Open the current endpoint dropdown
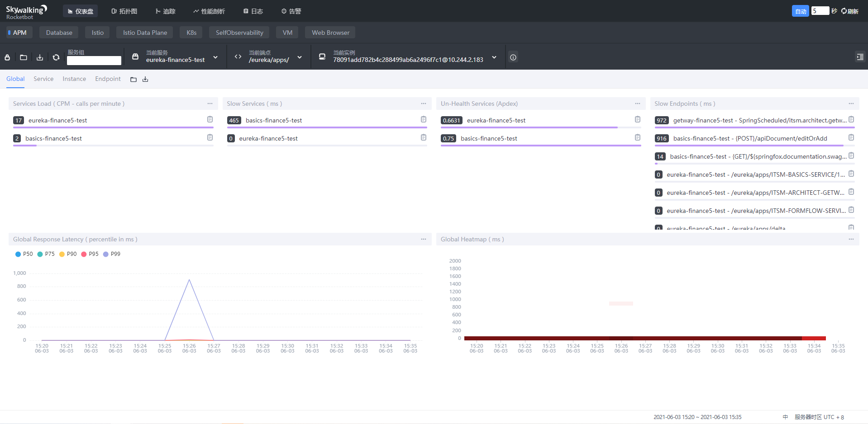The width and height of the screenshot is (868, 424). [300, 57]
